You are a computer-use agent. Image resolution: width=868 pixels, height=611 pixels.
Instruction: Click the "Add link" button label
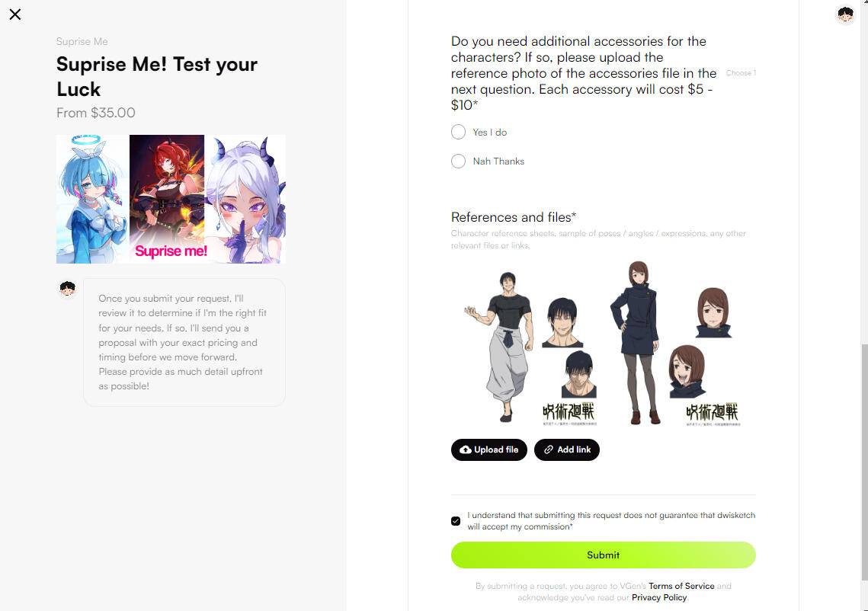574,449
